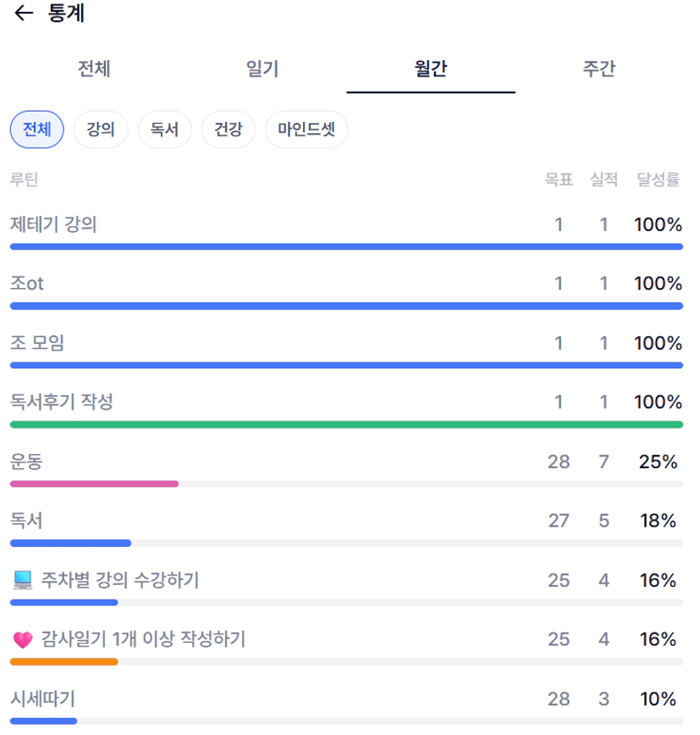The width and height of the screenshot is (700, 735).
Task: Click the pink heart icon beside 감사일기
Action: click(23, 639)
